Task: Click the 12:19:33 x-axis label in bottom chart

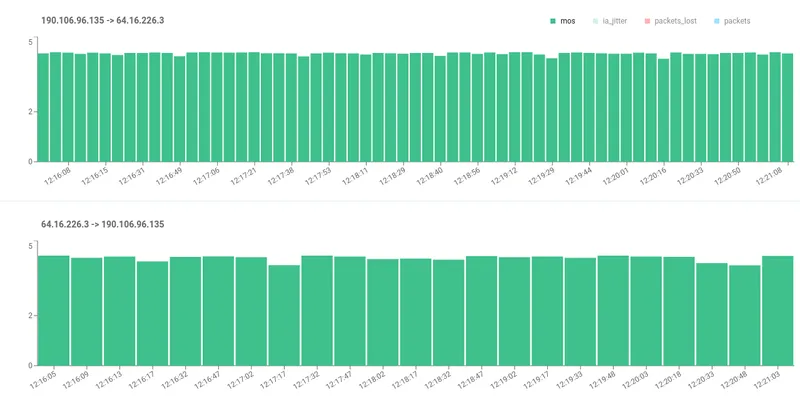Action: coord(569,381)
